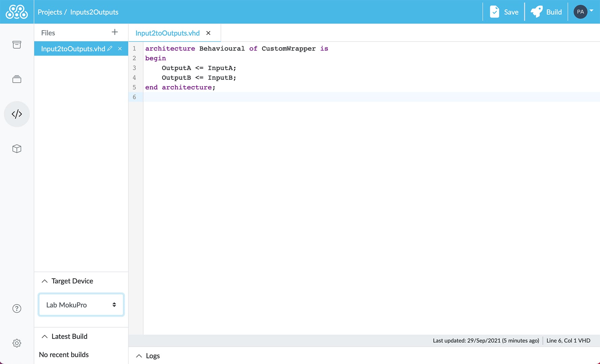Open the PA user account menu
Viewport: 600px width, 364px height.
pyautogui.click(x=583, y=12)
